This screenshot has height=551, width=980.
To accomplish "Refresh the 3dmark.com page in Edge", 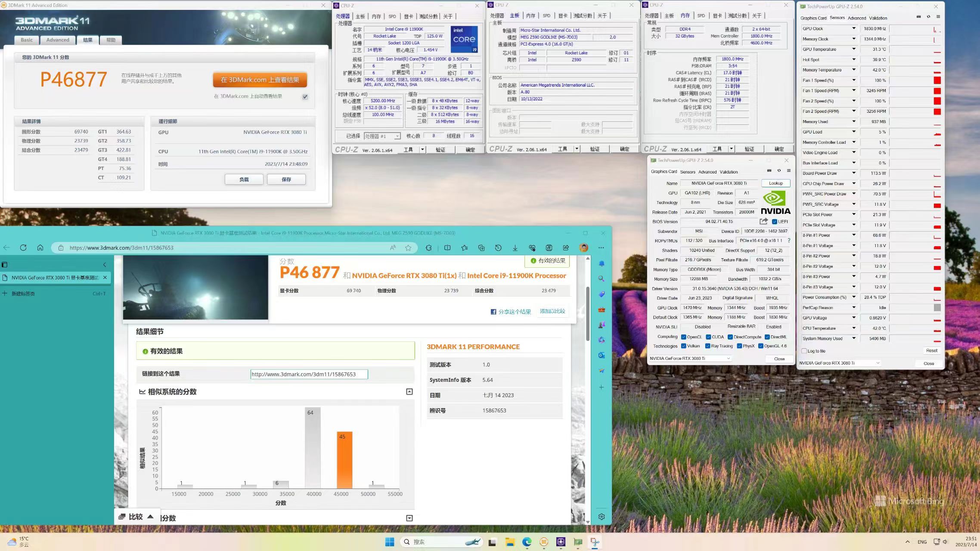I will click(x=23, y=248).
